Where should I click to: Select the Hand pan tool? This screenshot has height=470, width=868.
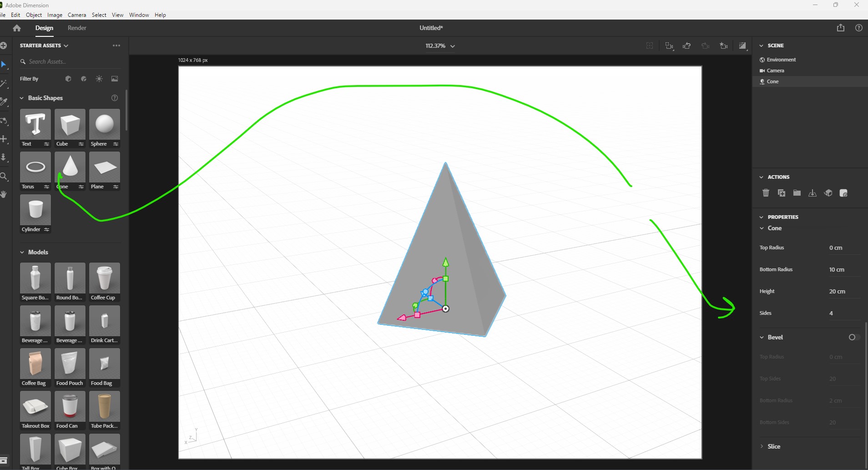point(5,195)
